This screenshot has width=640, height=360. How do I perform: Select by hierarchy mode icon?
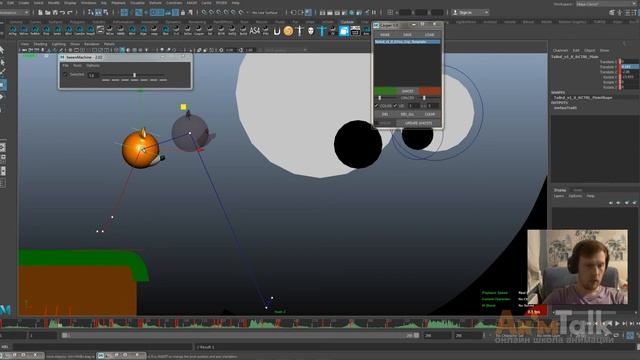pos(91,13)
